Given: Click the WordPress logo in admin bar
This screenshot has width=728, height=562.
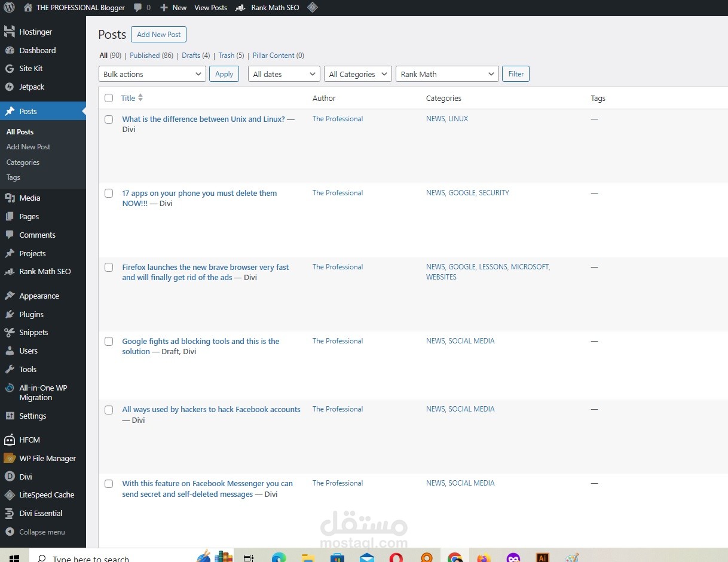Looking at the screenshot, I should (9, 8).
